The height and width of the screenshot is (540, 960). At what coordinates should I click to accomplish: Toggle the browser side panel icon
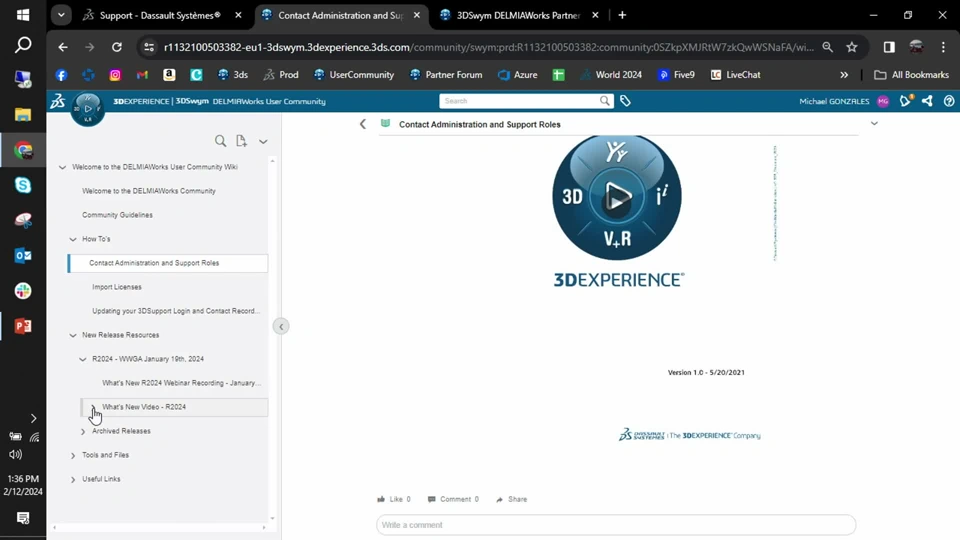[x=889, y=47]
